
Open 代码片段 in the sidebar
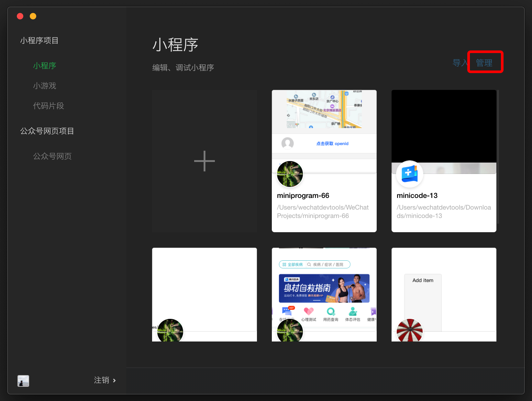[49, 106]
